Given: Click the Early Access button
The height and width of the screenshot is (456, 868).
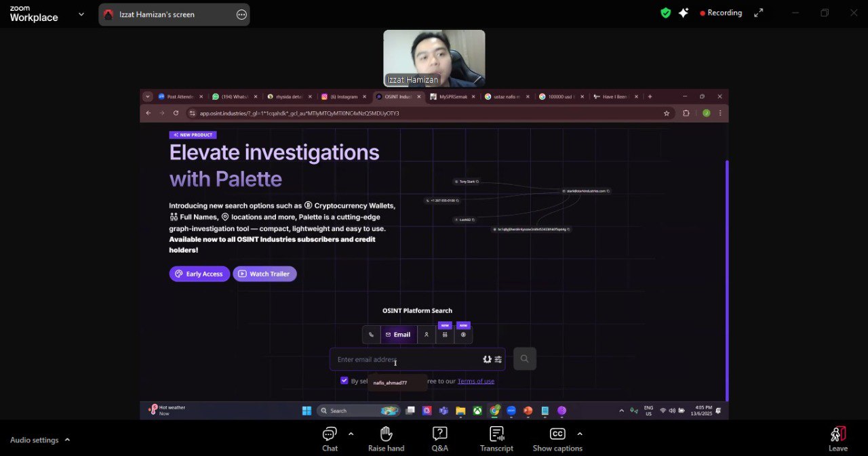Looking at the screenshot, I should click(199, 274).
